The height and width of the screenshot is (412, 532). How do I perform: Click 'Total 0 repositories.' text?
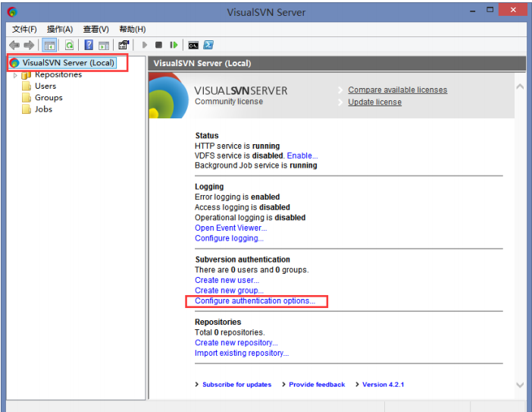(x=230, y=332)
